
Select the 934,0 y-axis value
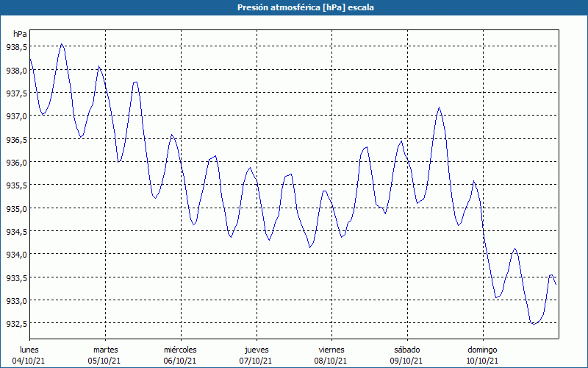tap(16, 254)
